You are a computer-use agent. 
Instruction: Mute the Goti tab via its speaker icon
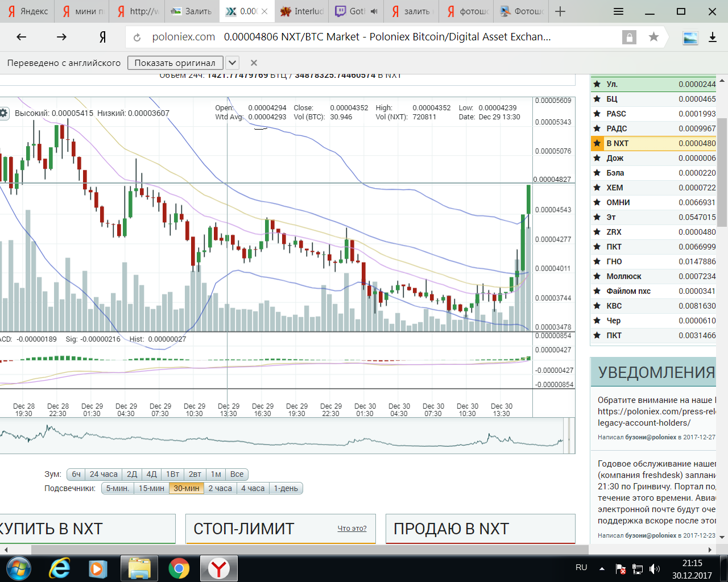tap(374, 11)
